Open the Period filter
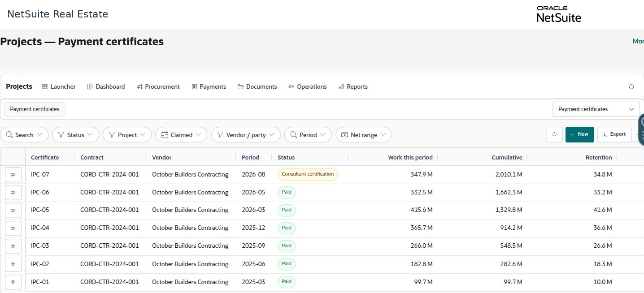The height and width of the screenshot is (293, 644). pos(308,135)
